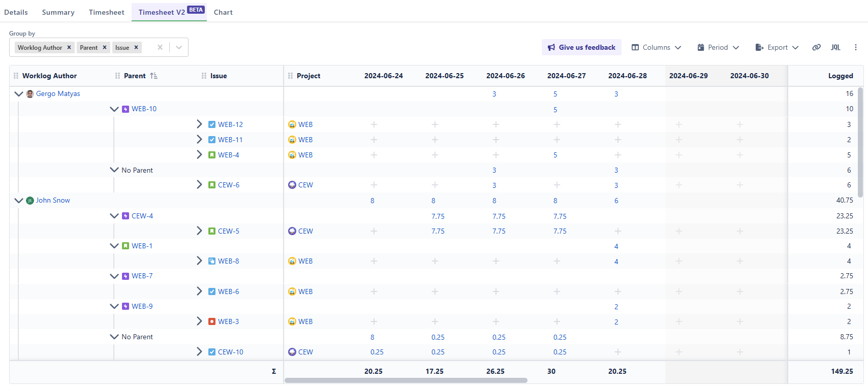Open Gergo Matyas user link
868x389 pixels.
coord(58,93)
